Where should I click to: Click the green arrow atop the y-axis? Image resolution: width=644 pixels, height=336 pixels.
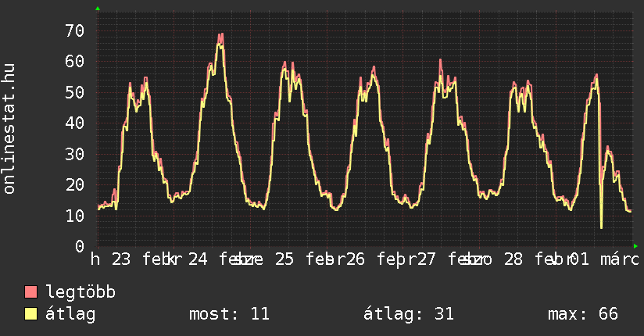pyautogui.click(x=97, y=9)
